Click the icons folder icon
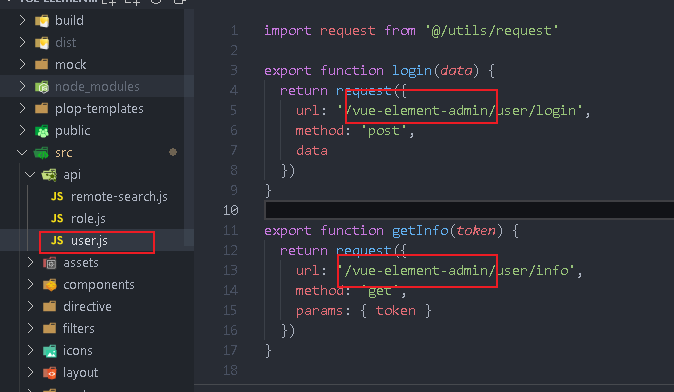The width and height of the screenshot is (674, 392). pyautogui.click(x=50, y=351)
